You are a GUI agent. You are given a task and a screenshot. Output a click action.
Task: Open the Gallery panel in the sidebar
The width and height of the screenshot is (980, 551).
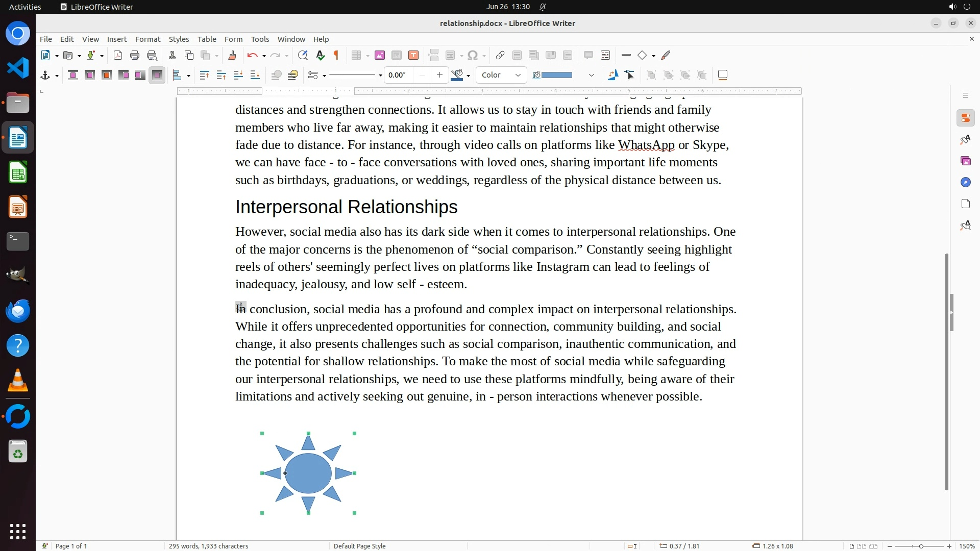(x=965, y=161)
